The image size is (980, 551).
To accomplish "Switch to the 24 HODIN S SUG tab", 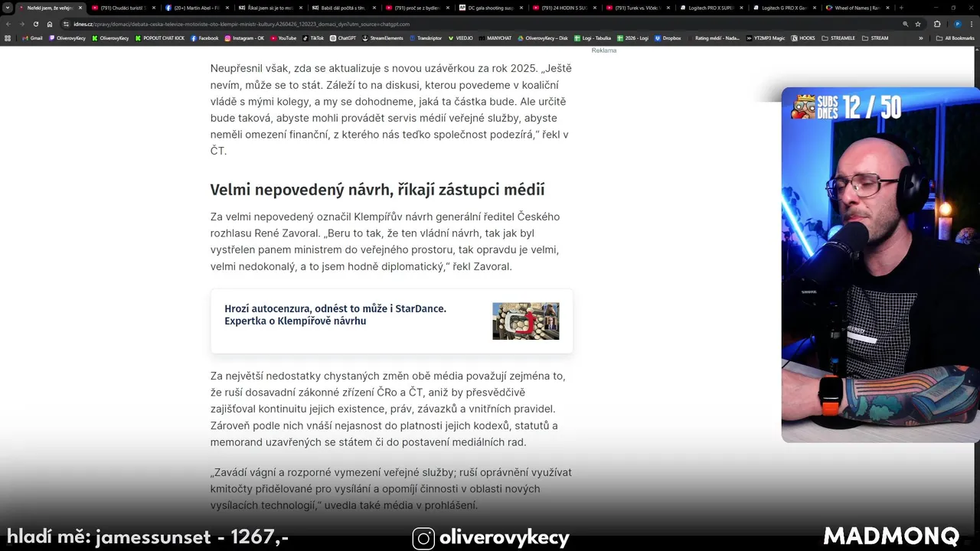I will click(564, 8).
